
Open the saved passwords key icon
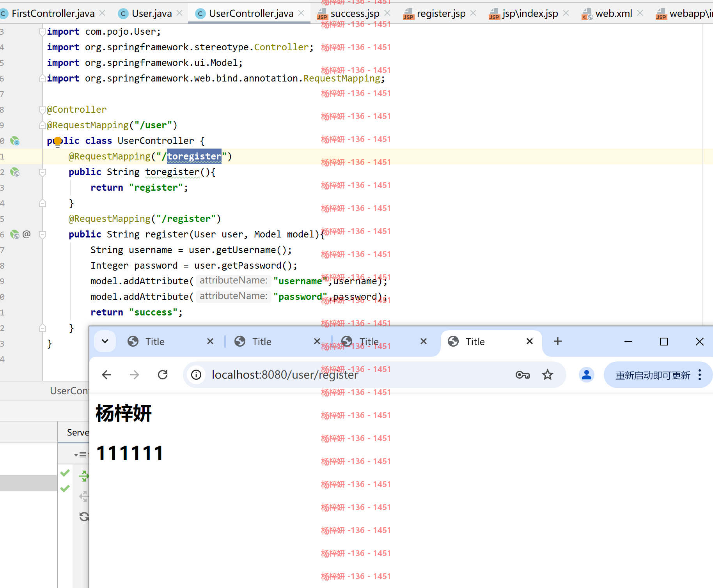[523, 375]
